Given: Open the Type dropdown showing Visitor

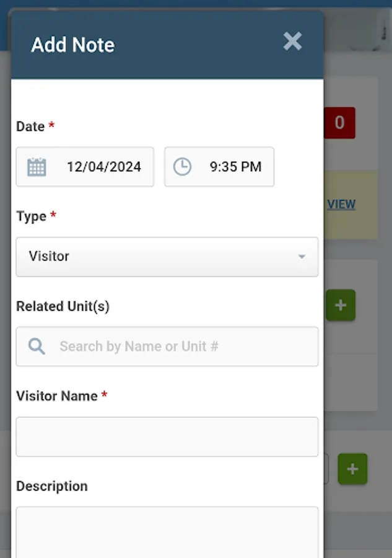Looking at the screenshot, I should pos(167,257).
